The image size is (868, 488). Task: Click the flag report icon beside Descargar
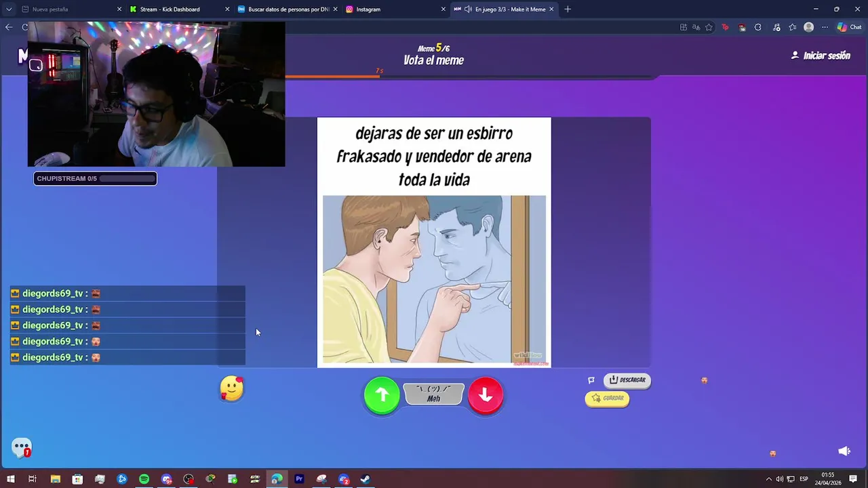click(591, 380)
